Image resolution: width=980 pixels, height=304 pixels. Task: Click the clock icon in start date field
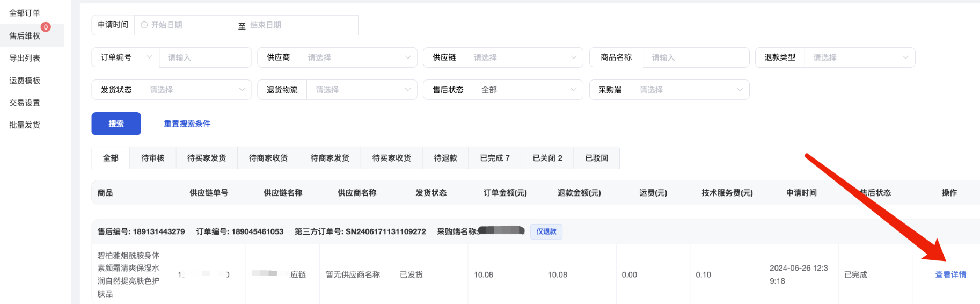144,25
